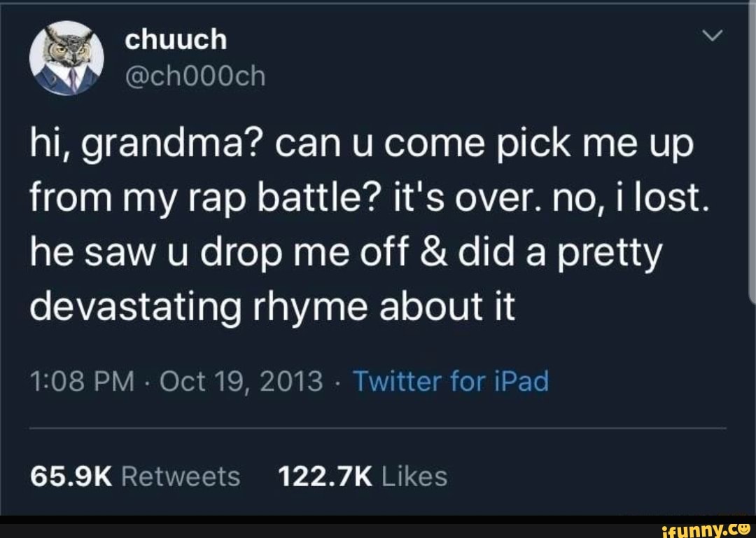Open the chuuch display name profile
The width and height of the screenshot is (756, 538).
point(176,41)
